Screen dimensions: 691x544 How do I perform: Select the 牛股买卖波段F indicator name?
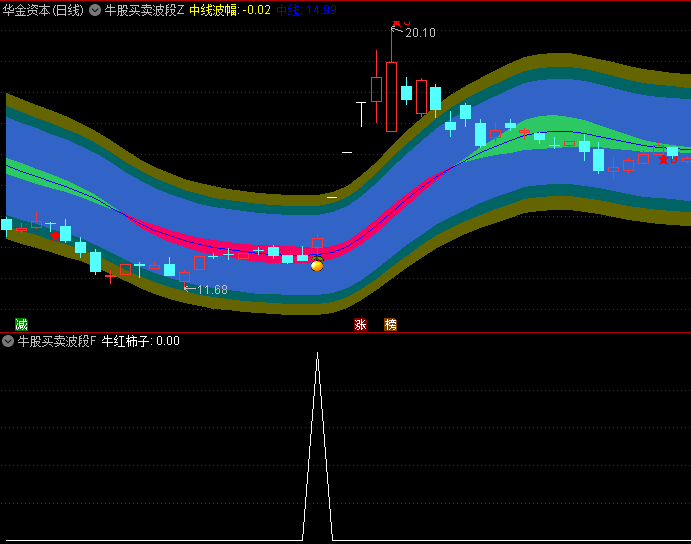(x=56, y=341)
